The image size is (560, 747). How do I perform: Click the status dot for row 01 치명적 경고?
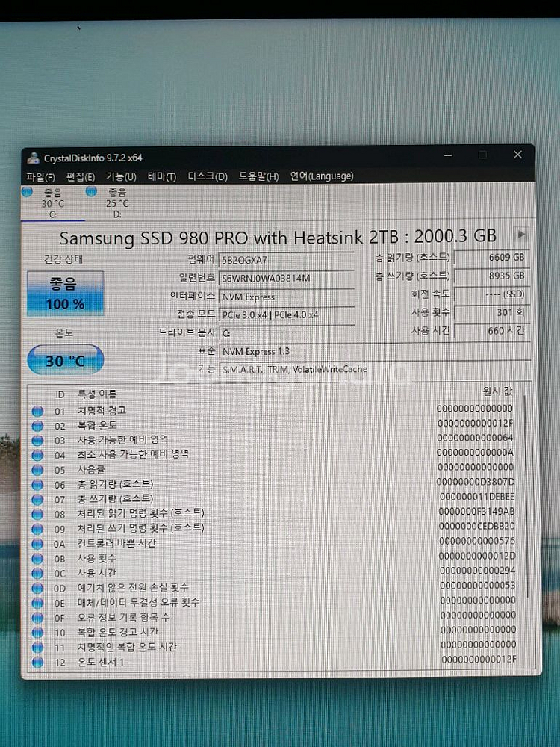[37, 411]
